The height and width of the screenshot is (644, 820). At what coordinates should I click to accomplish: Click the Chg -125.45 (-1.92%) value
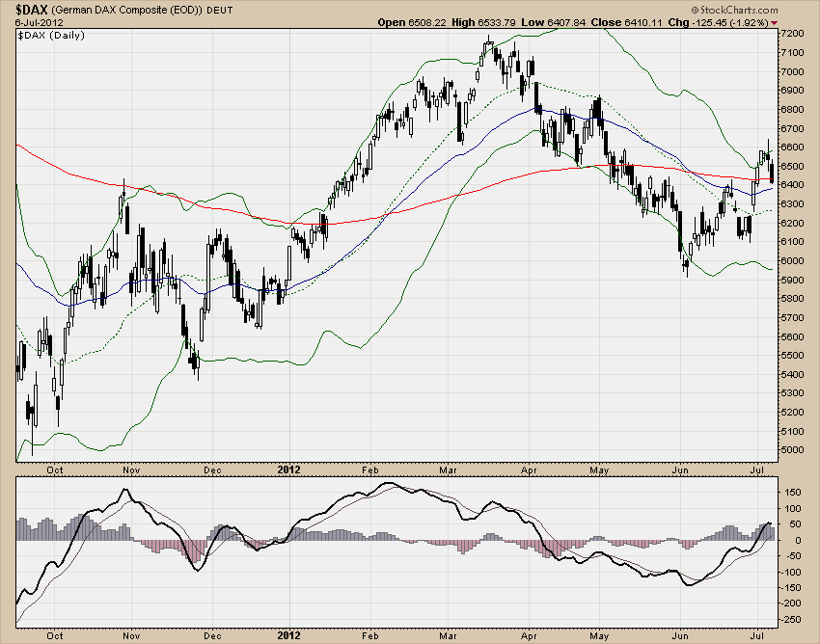pos(718,22)
